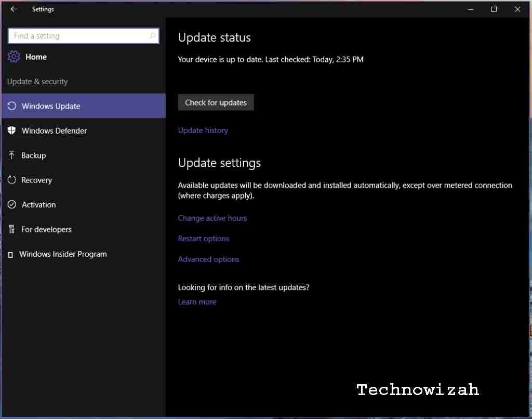Click the search magnifier icon

(x=153, y=36)
